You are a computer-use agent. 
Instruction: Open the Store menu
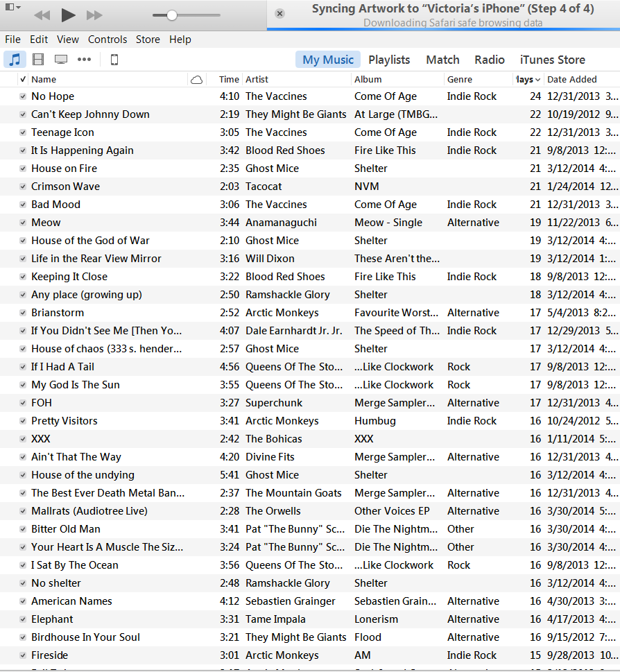coord(148,40)
